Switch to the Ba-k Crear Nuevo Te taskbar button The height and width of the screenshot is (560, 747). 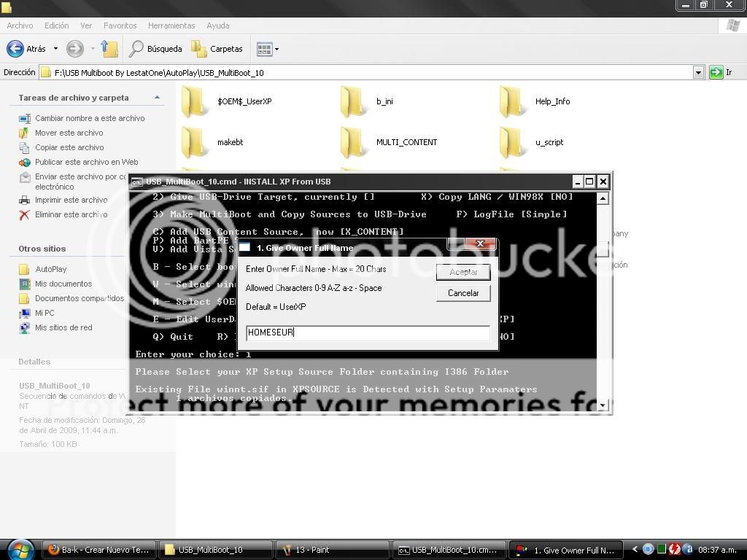pyautogui.click(x=99, y=550)
